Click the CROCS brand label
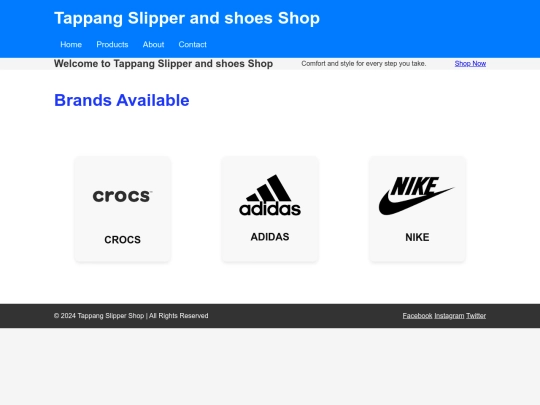 (x=123, y=240)
